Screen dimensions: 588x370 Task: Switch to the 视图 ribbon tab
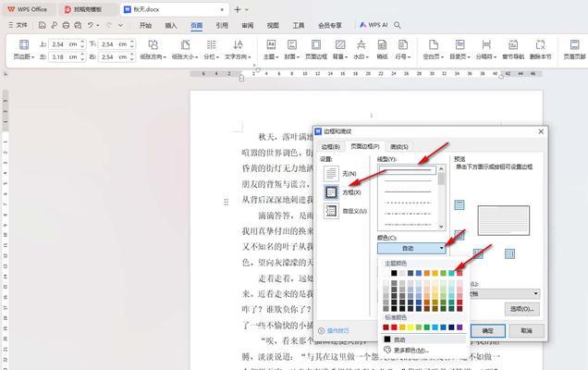point(273,25)
